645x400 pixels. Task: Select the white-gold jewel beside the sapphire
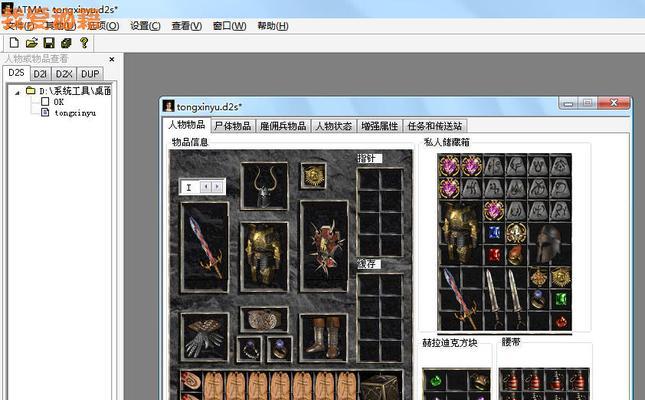click(516, 233)
